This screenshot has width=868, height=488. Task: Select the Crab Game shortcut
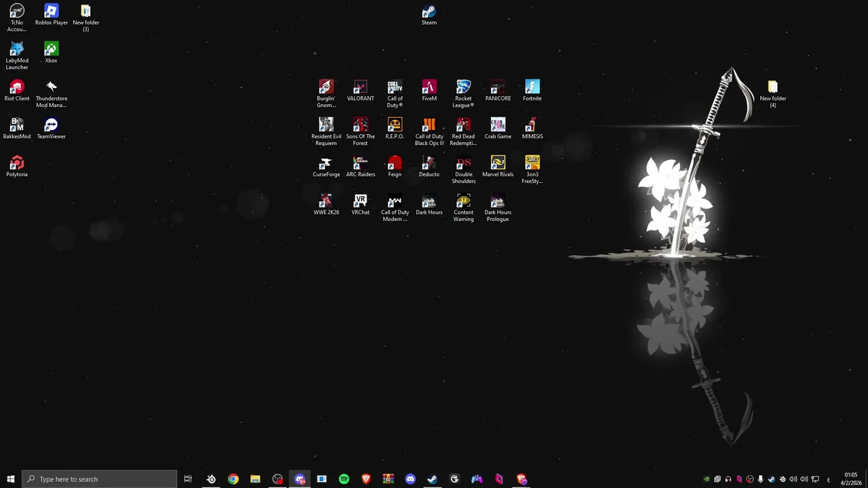[x=498, y=129]
